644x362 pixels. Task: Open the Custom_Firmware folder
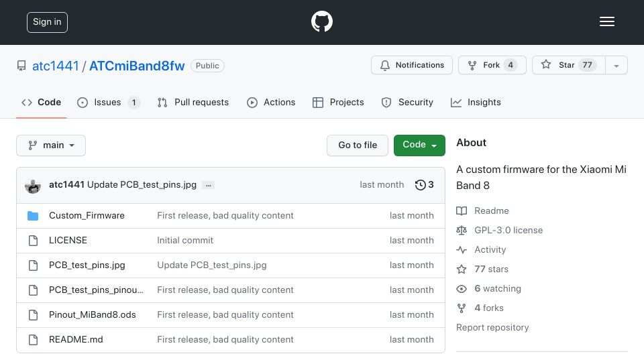coord(87,216)
